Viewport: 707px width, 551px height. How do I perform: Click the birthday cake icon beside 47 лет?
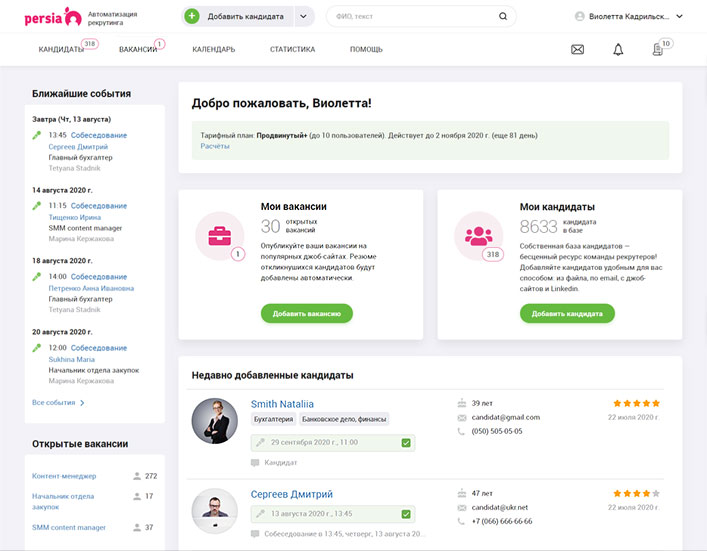pos(462,493)
